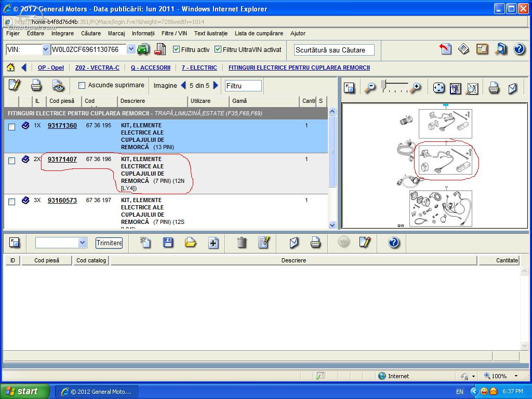532x399 pixels.
Task: Click the blue back arrow in breadcrumb
Action: (x=24, y=67)
